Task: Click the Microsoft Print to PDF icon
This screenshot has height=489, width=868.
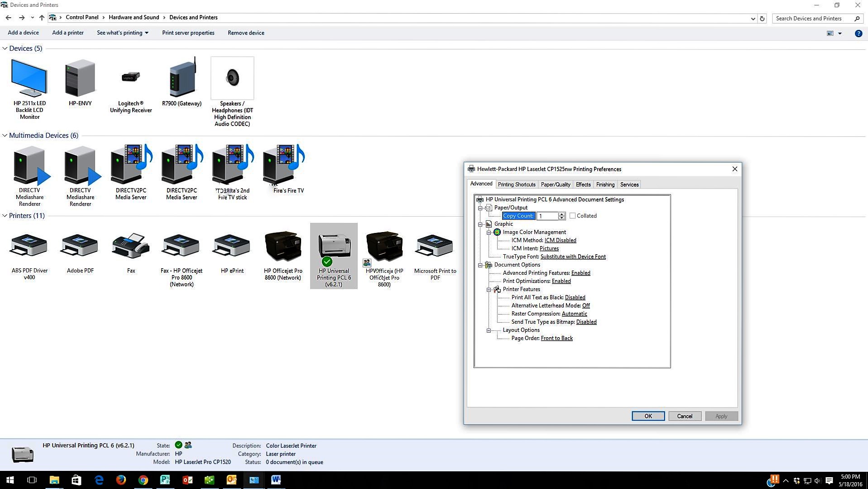Action: tap(435, 247)
